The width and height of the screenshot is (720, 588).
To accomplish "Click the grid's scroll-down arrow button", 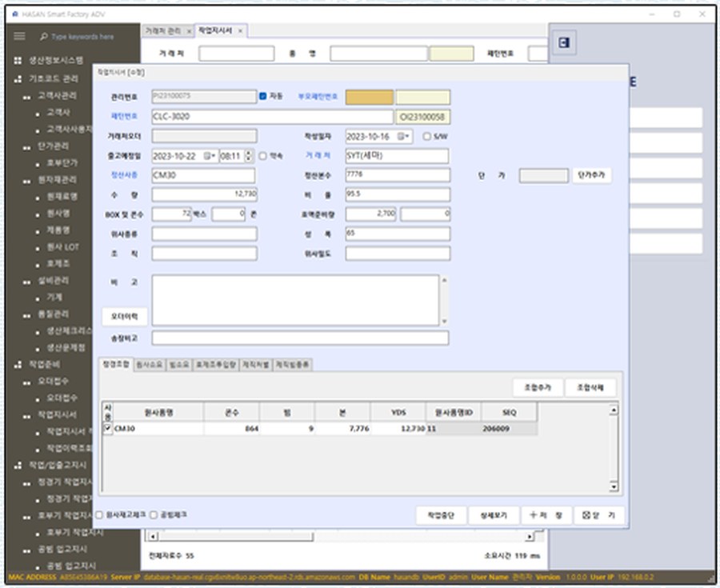I will tap(614, 486).
